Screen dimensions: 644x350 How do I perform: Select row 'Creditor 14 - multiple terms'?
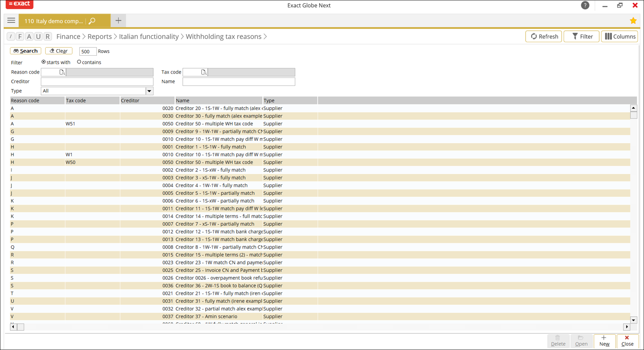(x=320, y=216)
